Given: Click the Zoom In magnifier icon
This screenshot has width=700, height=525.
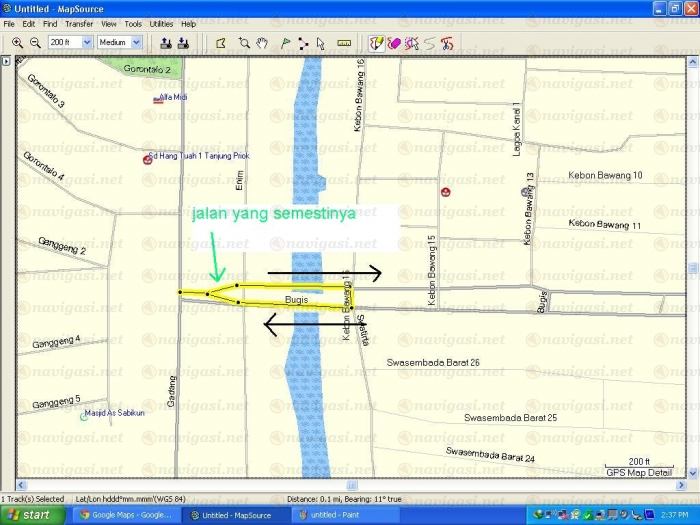Looking at the screenshot, I should [x=17, y=43].
